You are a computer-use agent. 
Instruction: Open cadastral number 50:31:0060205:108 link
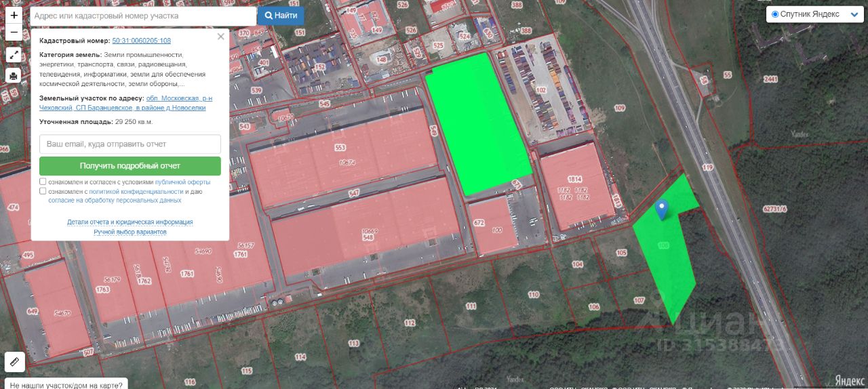pyautogui.click(x=141, y=41)
